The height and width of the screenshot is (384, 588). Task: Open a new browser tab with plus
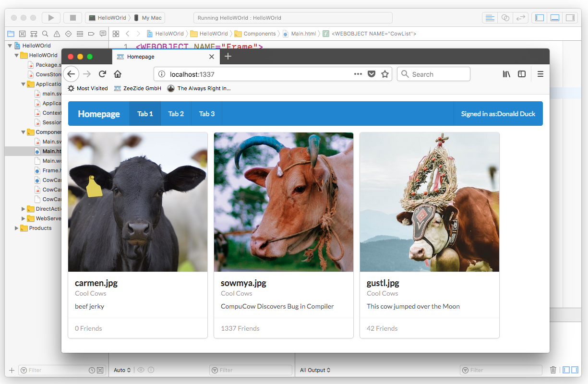tap(228, 56)
